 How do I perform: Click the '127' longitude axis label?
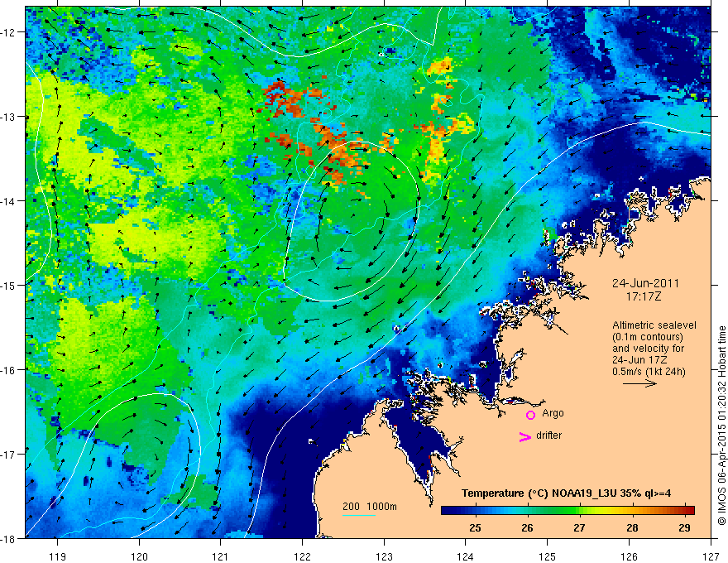(x=711, y=556)
